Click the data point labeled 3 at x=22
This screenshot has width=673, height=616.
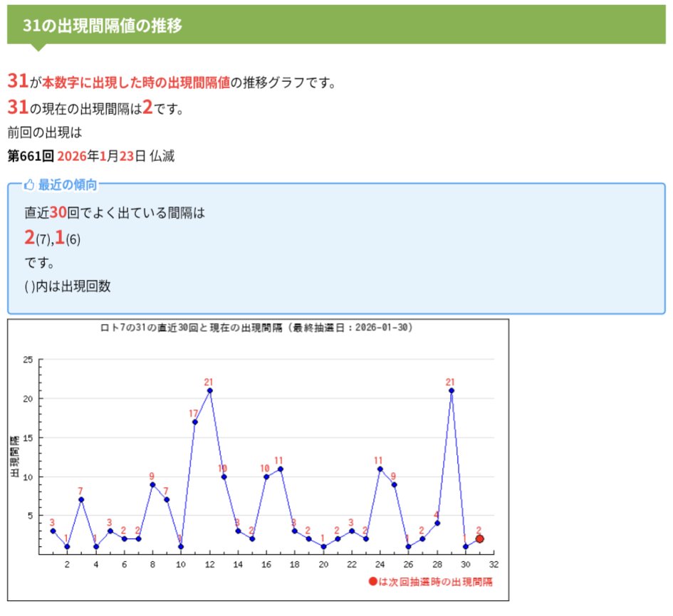point(352,531)
